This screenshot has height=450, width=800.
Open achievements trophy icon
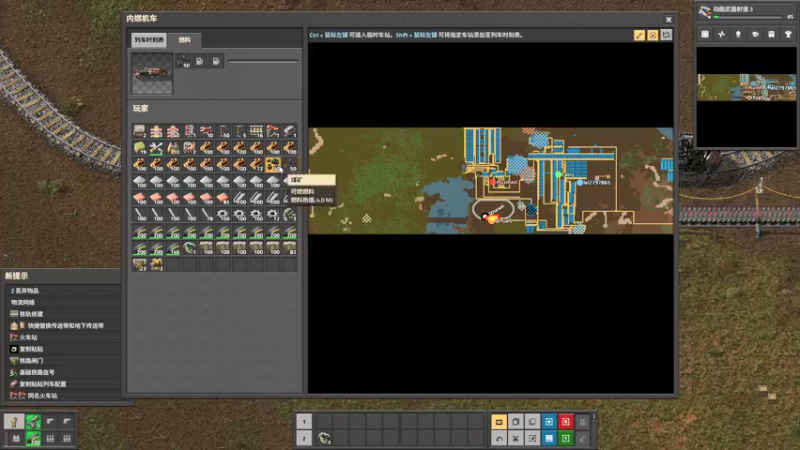[788, 34]
